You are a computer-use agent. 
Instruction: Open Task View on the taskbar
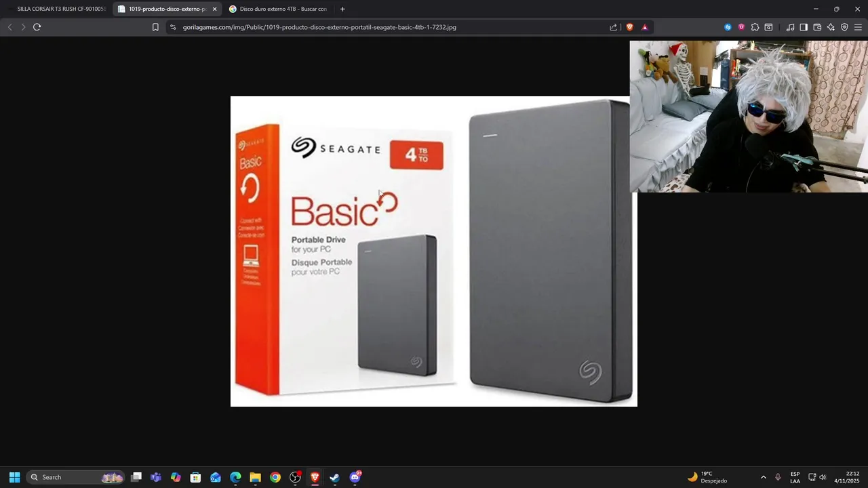tap(136, 477)
